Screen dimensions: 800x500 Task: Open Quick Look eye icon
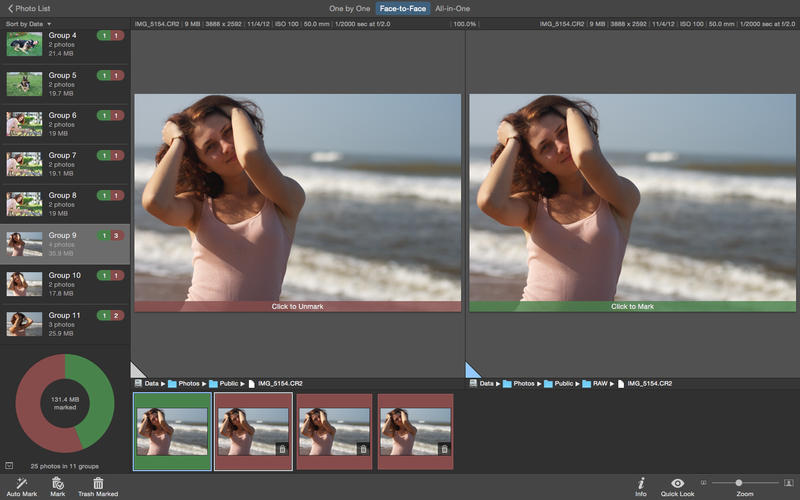click(677, 482)
